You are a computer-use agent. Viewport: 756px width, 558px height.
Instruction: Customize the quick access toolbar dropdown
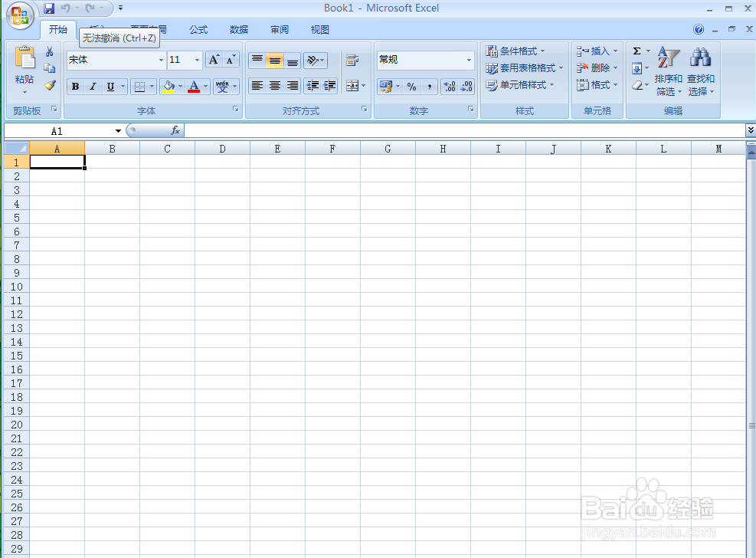click(x=120, y=8)
